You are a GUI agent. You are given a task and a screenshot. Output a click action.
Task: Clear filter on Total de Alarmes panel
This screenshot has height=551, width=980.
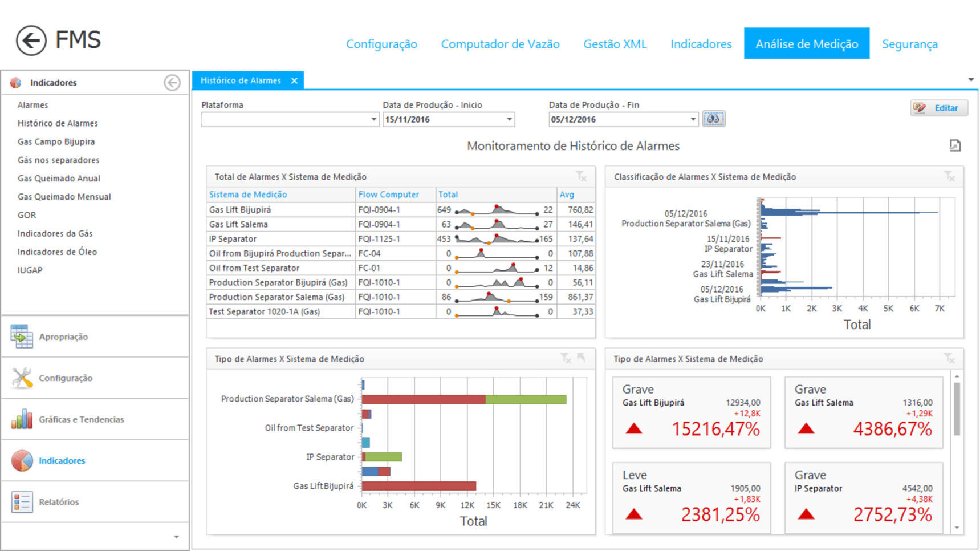(580, 176)
